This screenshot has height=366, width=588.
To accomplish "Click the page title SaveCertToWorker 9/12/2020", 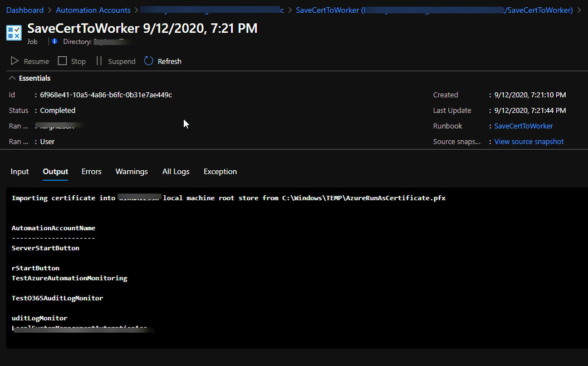I will 143,28.
